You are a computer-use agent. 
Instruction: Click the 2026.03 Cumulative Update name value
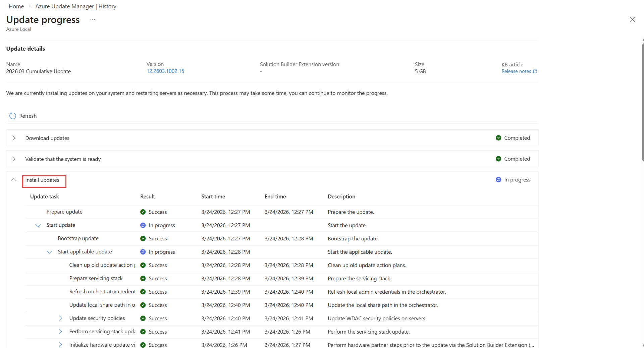[x=39, y=71]
